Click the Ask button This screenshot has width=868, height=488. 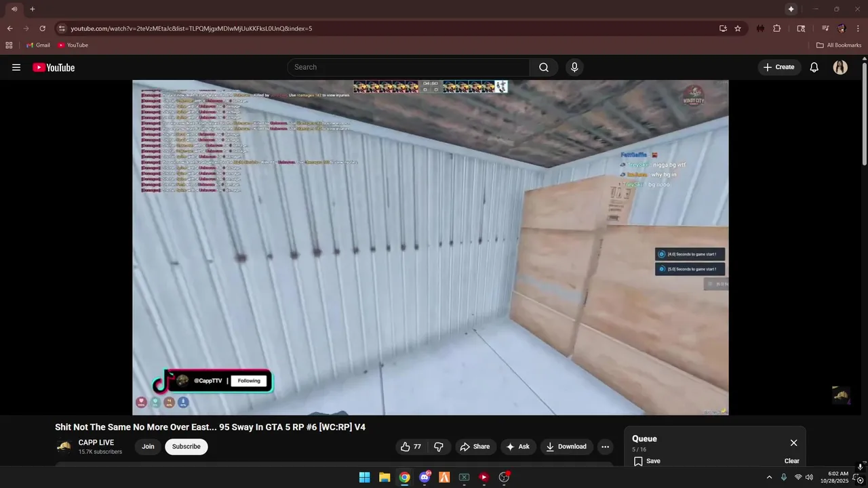click(518, 447)
